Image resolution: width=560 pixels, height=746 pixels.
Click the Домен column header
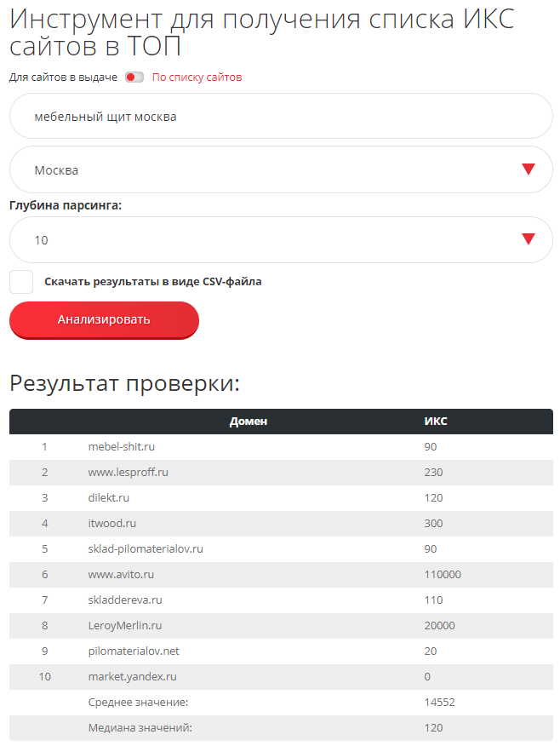click(249, 422)
